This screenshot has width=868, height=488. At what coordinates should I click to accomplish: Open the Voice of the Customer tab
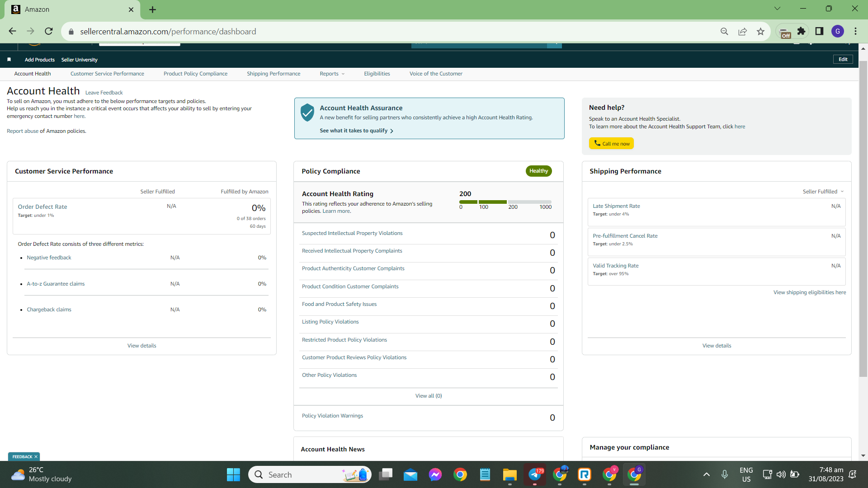pos(436,74)
